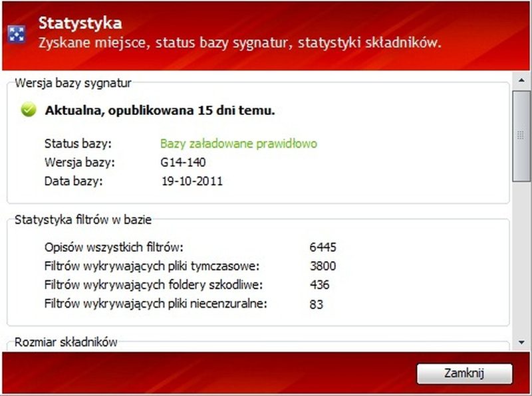Image resolution: width=532 pixels, height=396 pixels.
Task: Click the 'Wersja bazy:' label
Action: click(80, 162)
